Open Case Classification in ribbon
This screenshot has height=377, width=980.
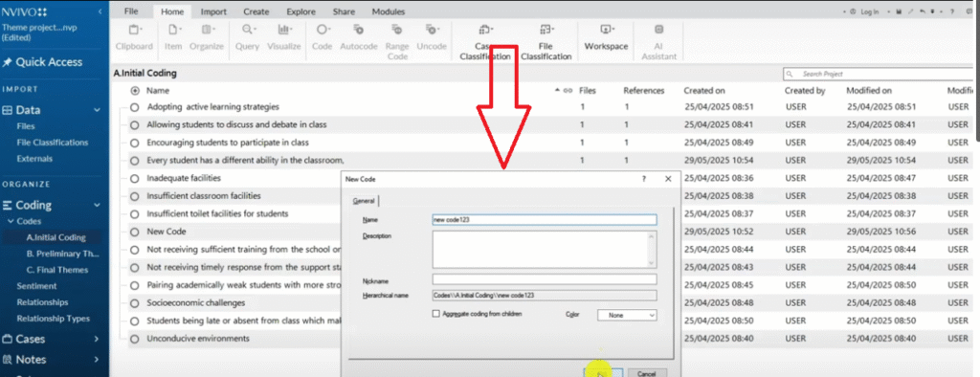pyautogui.click(x=484, y=42)
